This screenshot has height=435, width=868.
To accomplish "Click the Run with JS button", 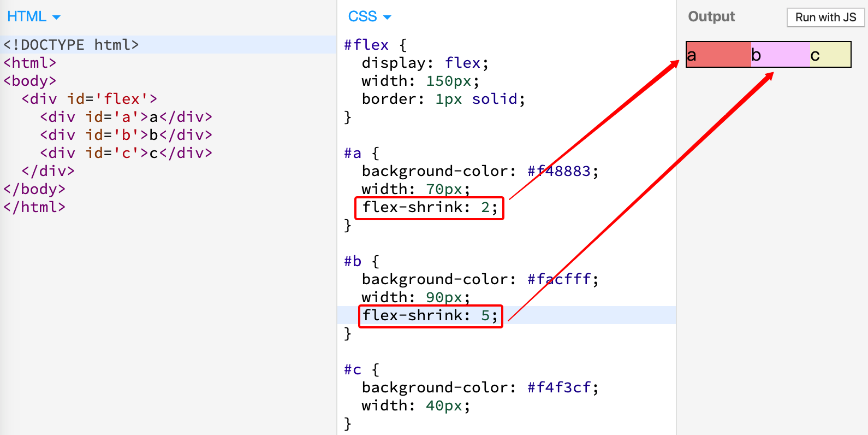I will (x=825, y=17).
